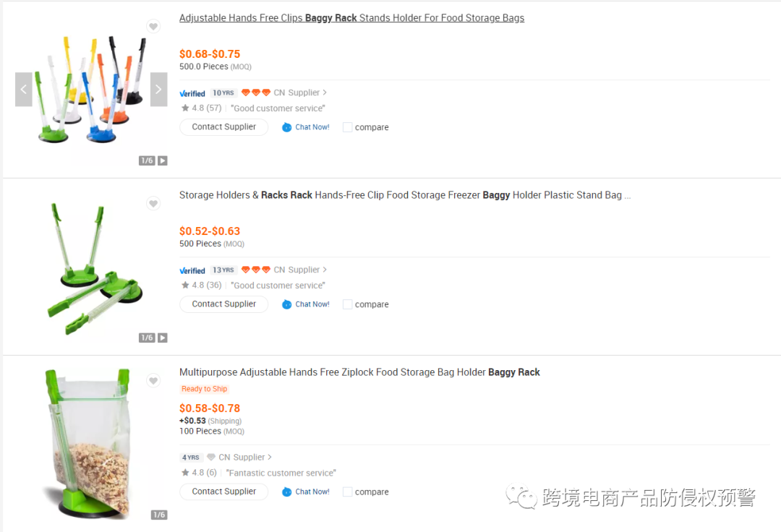Expand CN Supplier arrow for 13 YRS seller

(325, 270)
